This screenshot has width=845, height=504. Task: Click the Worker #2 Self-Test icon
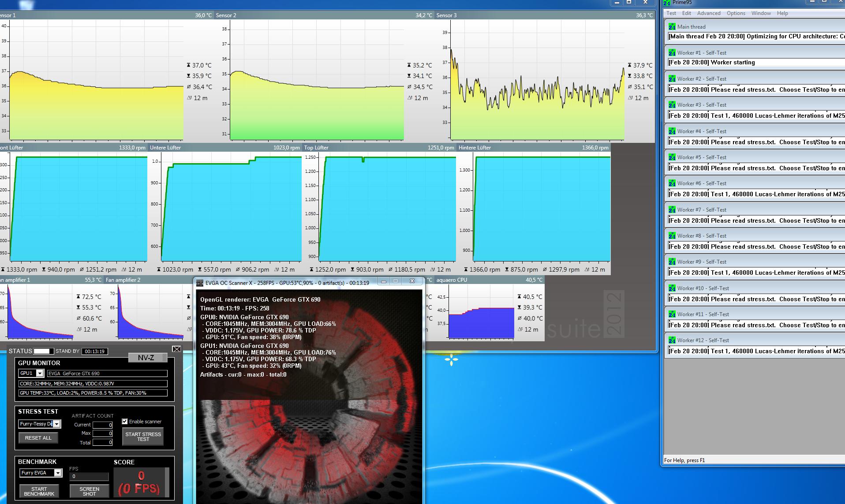pos(672,78)
